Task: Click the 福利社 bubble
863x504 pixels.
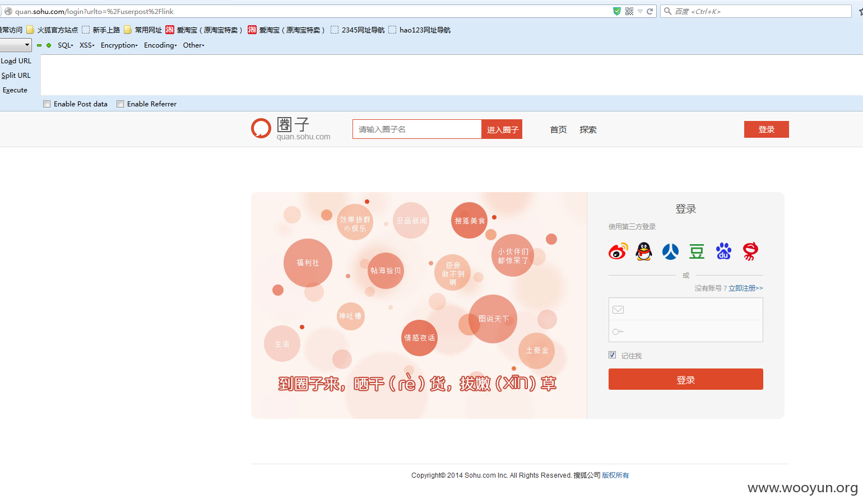Action: click(x=308, y=263)
